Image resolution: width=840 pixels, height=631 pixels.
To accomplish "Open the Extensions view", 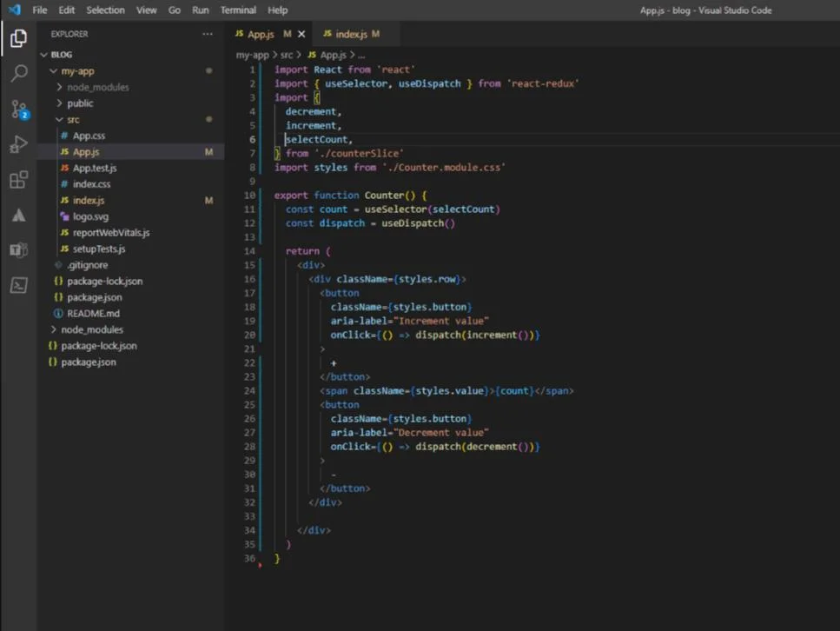I will pos(19,180).
